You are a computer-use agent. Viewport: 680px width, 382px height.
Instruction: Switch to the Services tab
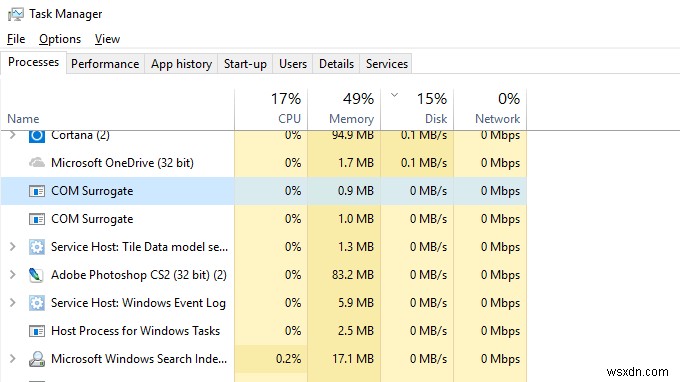386,64
